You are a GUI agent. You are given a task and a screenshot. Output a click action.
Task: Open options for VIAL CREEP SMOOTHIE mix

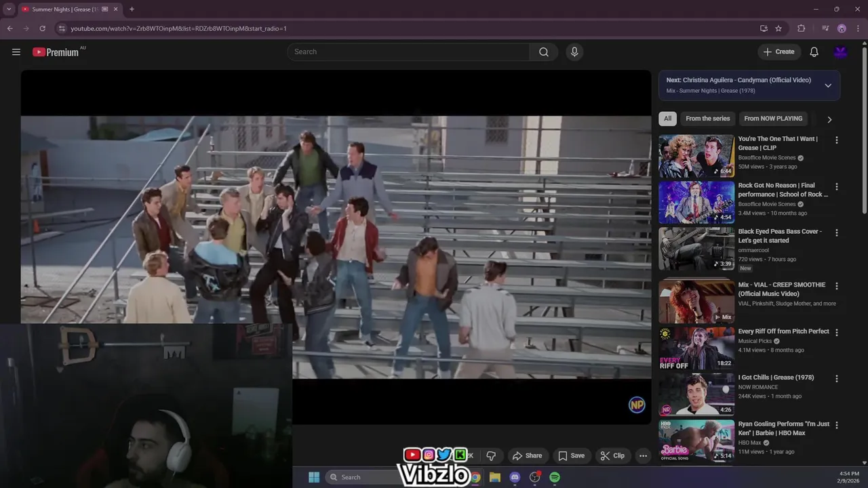click(x=836, y=286)
